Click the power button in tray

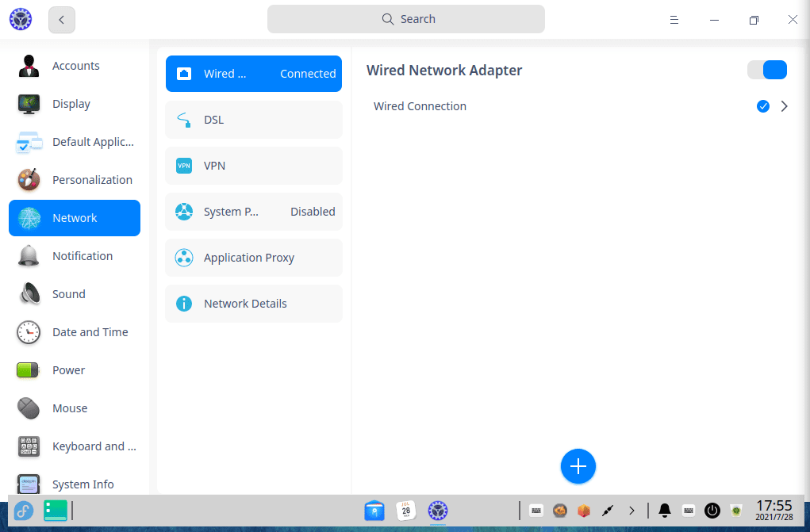[x=712, y=511]
